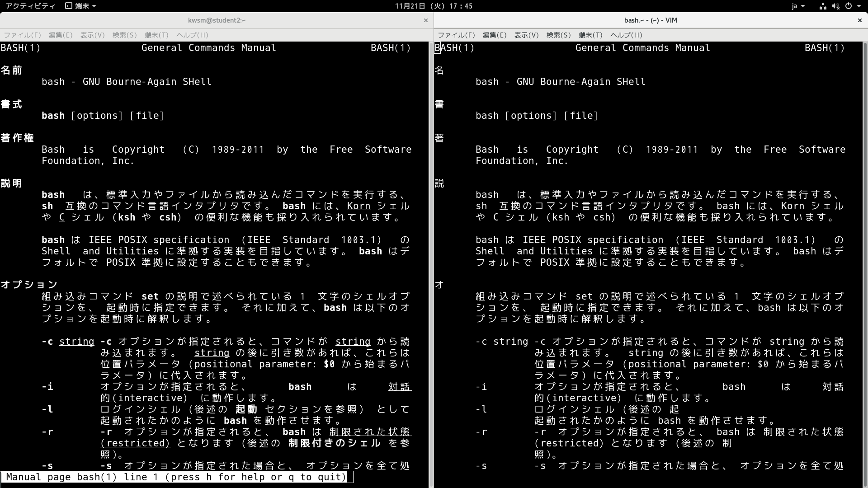Open 表示(V) menu in the VIM window
The image size is (868, 488).
[x=526, y=35]
